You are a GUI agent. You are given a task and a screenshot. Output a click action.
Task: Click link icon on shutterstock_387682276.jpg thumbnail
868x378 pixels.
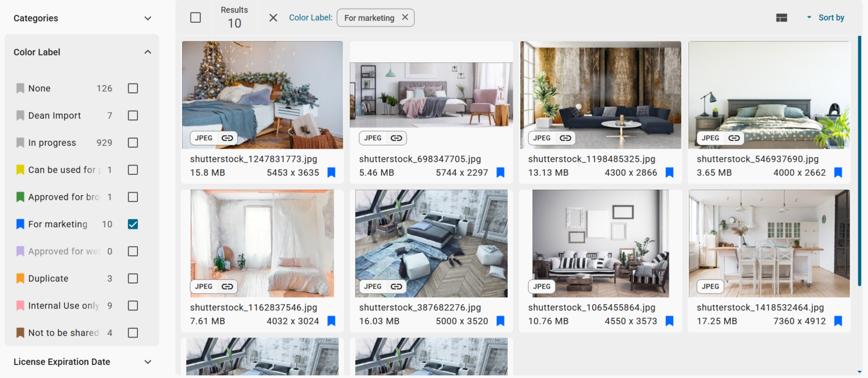coord(396,287)
